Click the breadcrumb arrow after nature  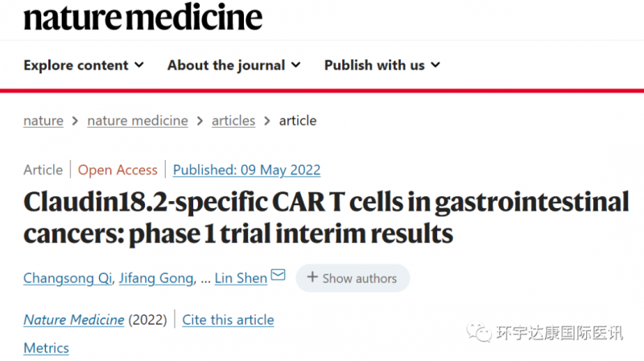tap(75, 121)
